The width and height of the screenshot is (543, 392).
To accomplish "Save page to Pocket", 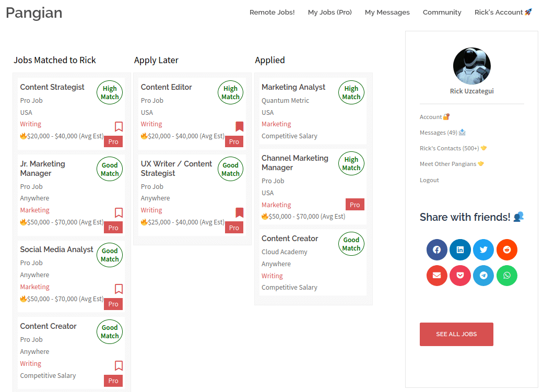I will 460,276.
